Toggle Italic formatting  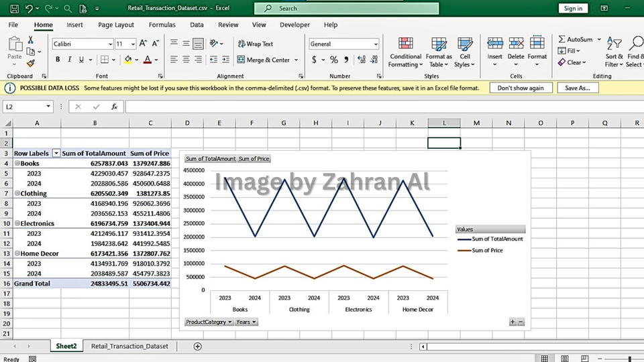tap(69, 60)
